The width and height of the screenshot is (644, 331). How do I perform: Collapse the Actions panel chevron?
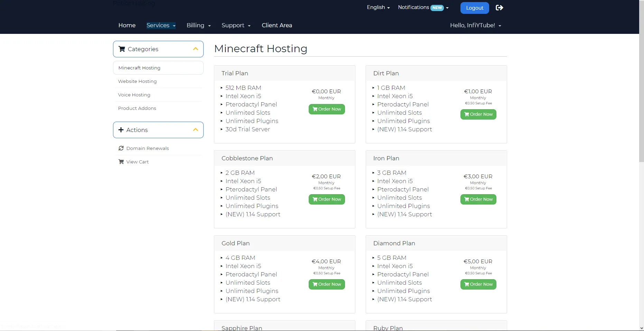(195, 130)
